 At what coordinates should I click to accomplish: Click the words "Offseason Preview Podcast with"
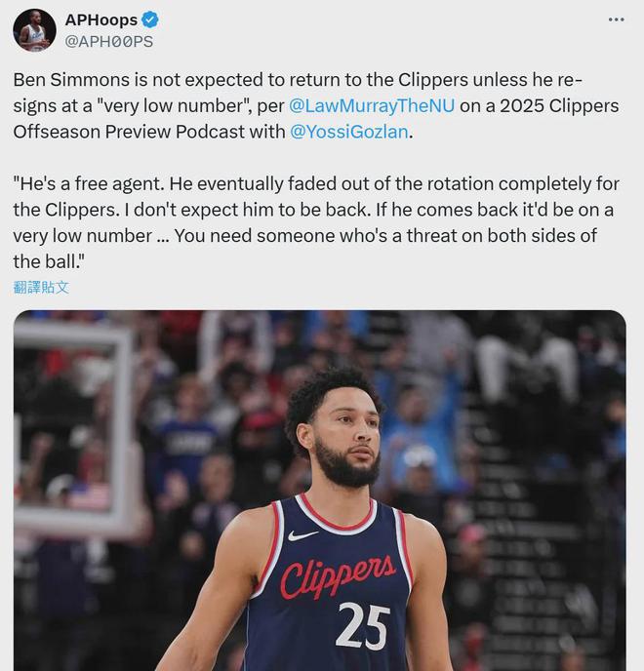point(149,132)
